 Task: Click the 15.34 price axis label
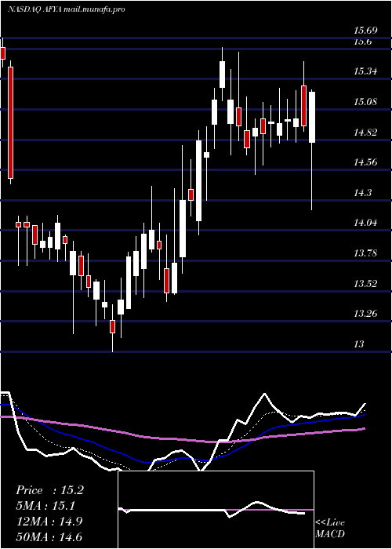pos(365,71)
